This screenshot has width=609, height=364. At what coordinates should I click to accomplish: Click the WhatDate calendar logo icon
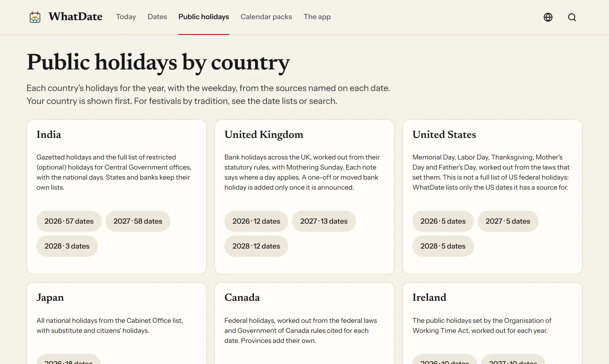[x=35, y=17]
